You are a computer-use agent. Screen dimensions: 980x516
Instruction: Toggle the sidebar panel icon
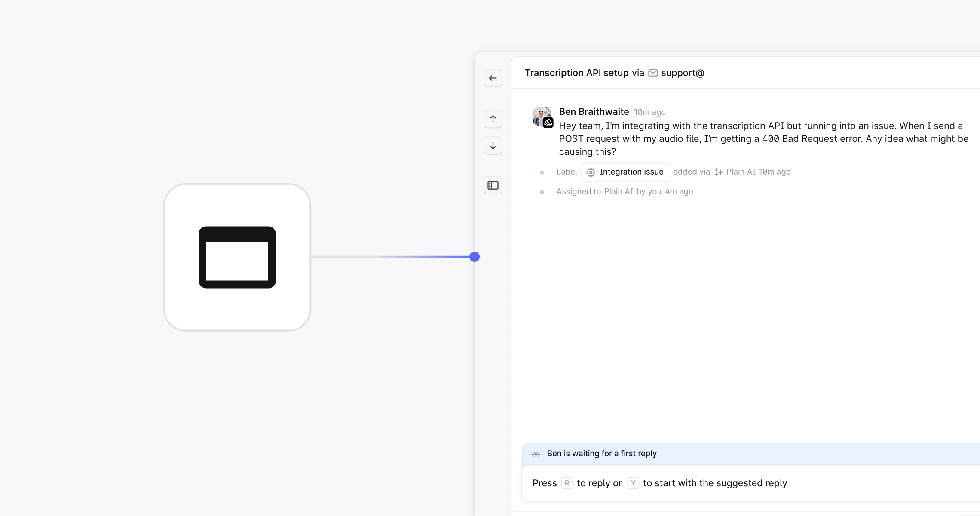pyautogui.click(x=493, y=185)
